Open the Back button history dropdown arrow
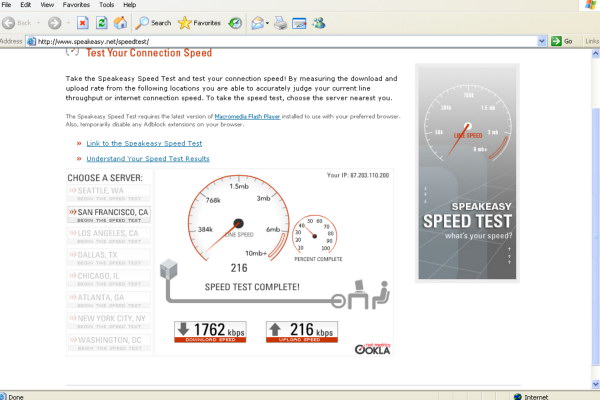Viewport: 600px width, 400px height. (x=38, y=23)
